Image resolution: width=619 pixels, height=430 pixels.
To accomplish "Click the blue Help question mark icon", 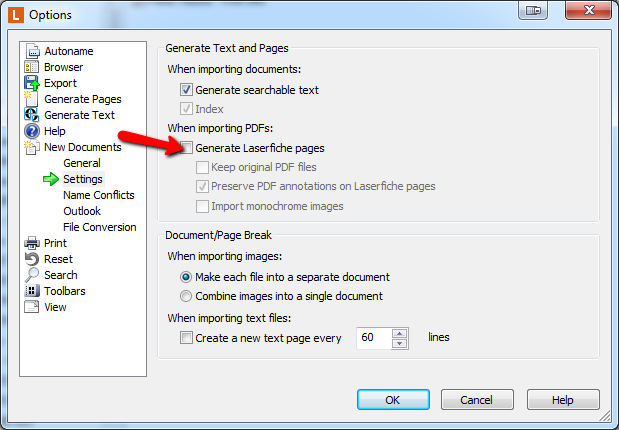I will [x=32, y=131].
